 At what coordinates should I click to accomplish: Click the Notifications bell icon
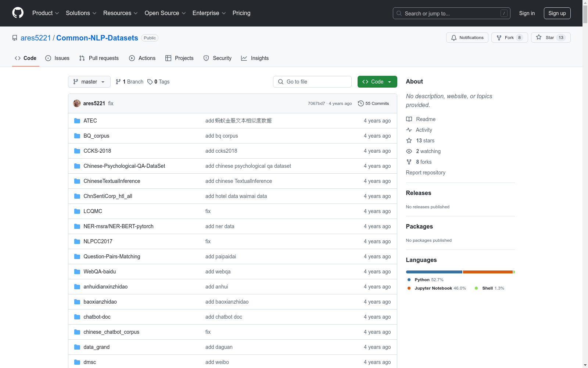454,38
